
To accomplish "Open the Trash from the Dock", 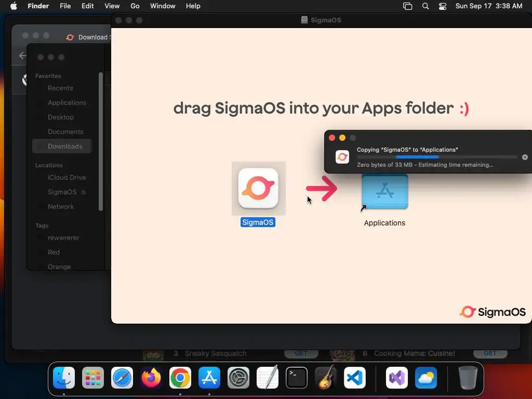I will point(468,378).
